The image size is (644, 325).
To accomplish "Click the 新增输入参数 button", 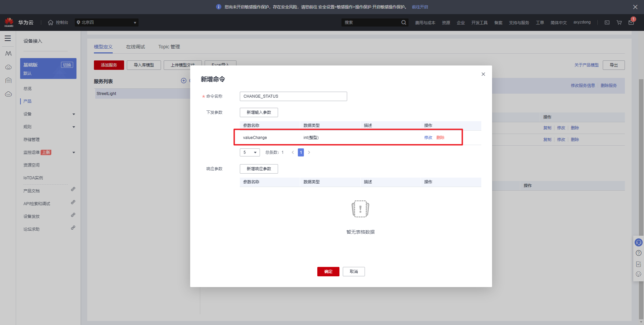I will point(259,112).
